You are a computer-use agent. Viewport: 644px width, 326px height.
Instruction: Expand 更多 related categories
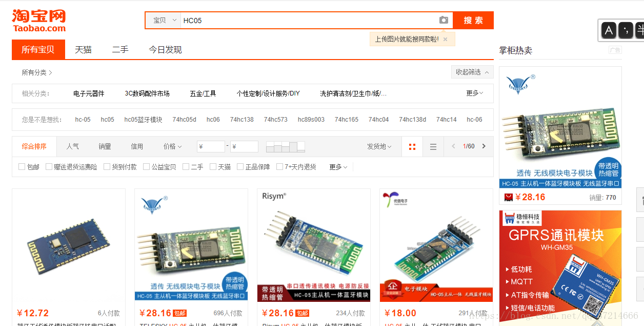[474, 93]
